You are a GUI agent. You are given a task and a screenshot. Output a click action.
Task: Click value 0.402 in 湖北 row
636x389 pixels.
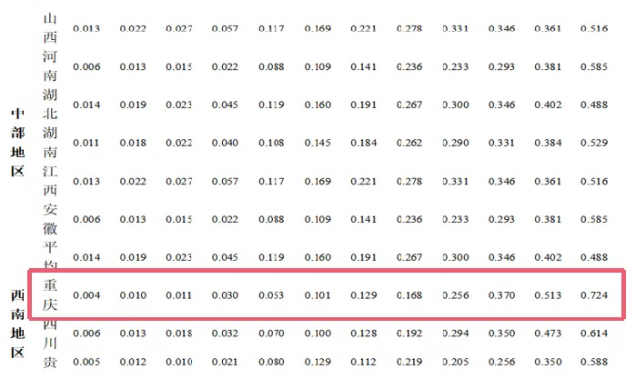(548, 105)
